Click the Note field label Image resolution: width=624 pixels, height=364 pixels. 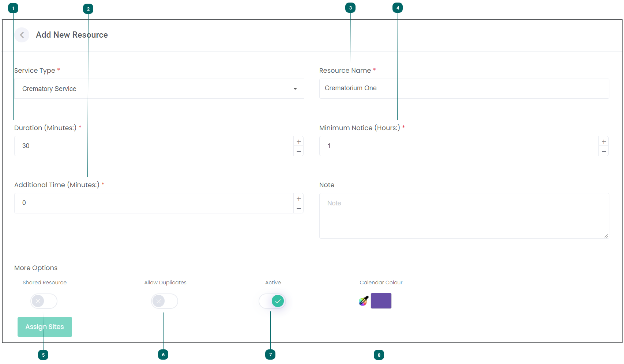[x=327, y=185]
